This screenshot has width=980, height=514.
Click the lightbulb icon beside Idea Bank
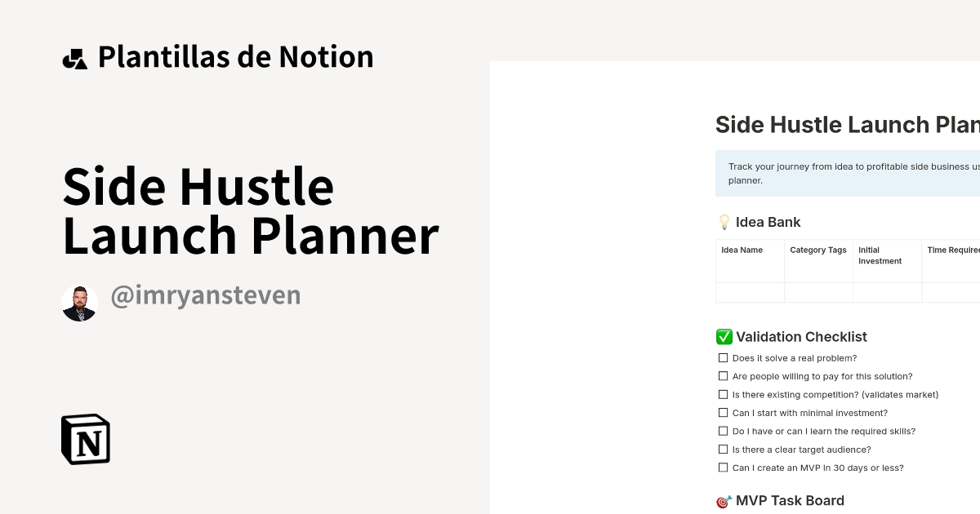(x=723, y=221)
